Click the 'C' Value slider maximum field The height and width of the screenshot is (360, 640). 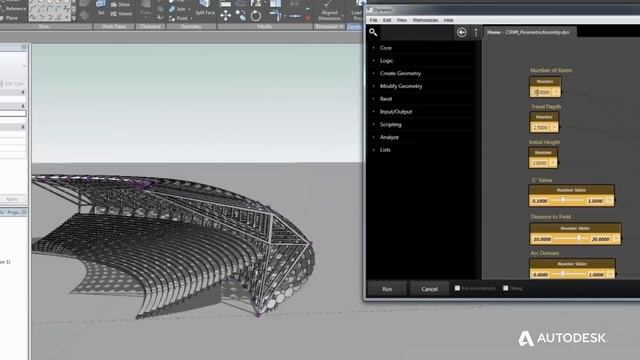(x=596, y=201)
